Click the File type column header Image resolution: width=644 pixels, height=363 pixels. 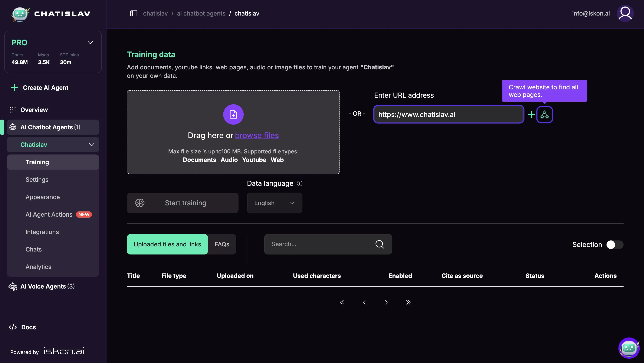[174, 276]
